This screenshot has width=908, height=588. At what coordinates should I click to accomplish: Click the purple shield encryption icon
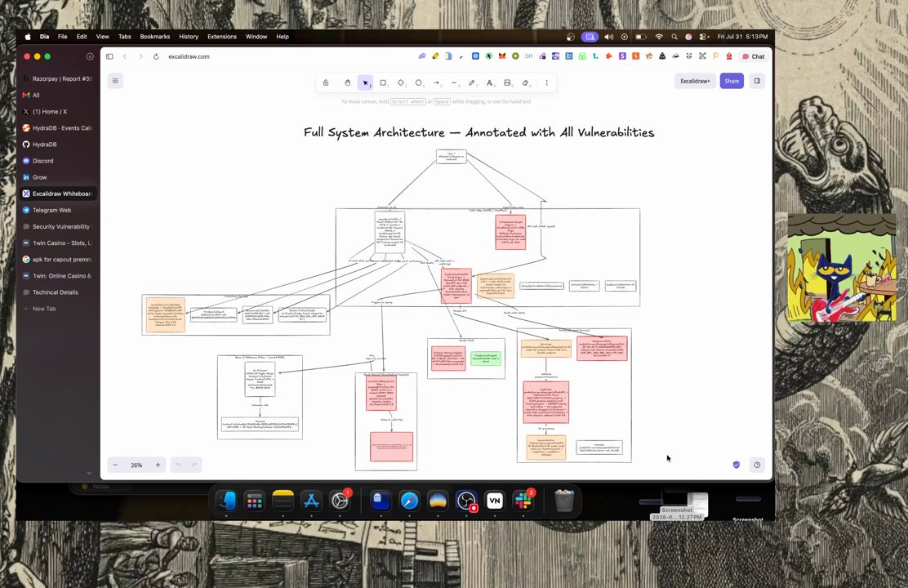pos(737,465)
